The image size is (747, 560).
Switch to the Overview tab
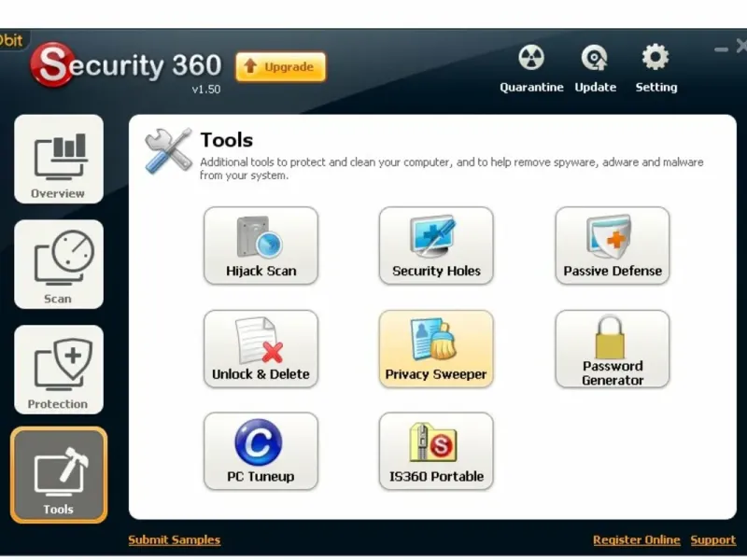click(x=59, y=159)
